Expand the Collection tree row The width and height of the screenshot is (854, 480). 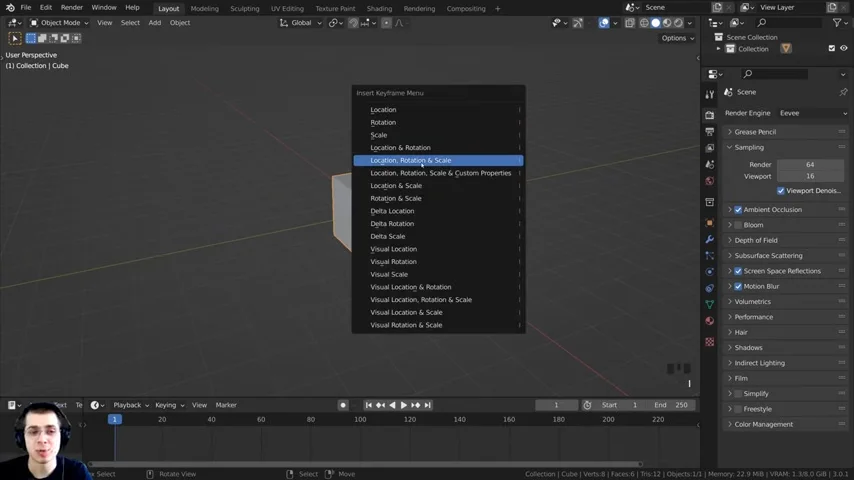click(x=718, y=49)
